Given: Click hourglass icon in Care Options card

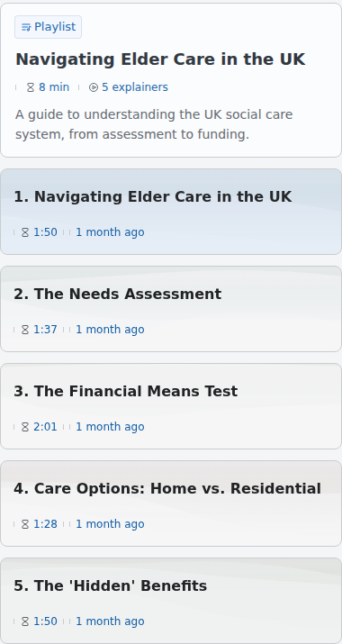Looking at the screenshot, I should [25, 524].
